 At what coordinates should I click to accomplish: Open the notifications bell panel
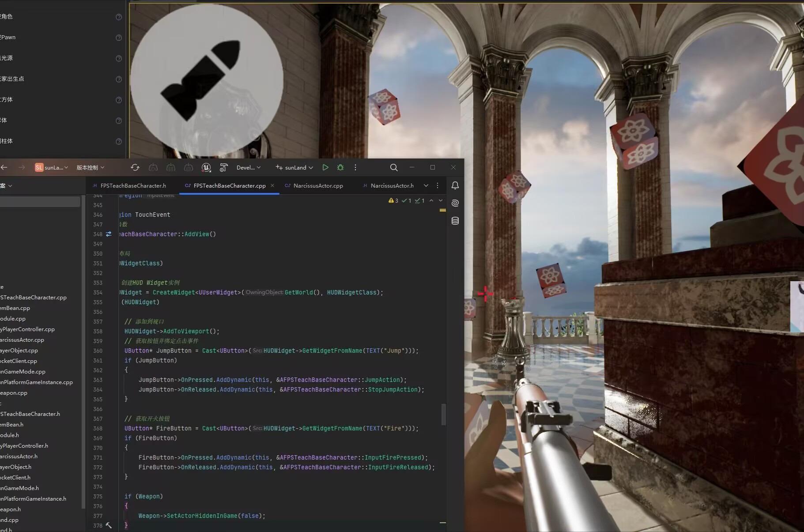tap(455, 185)
